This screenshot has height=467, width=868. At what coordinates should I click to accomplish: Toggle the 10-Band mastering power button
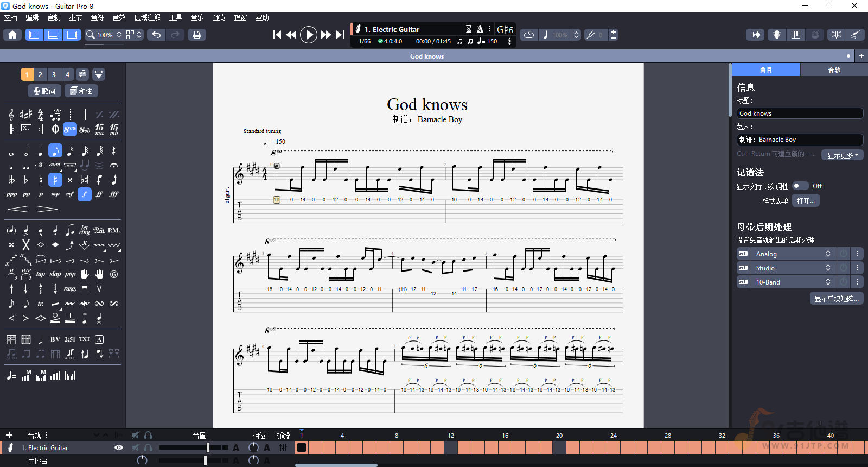click(844, 282)
